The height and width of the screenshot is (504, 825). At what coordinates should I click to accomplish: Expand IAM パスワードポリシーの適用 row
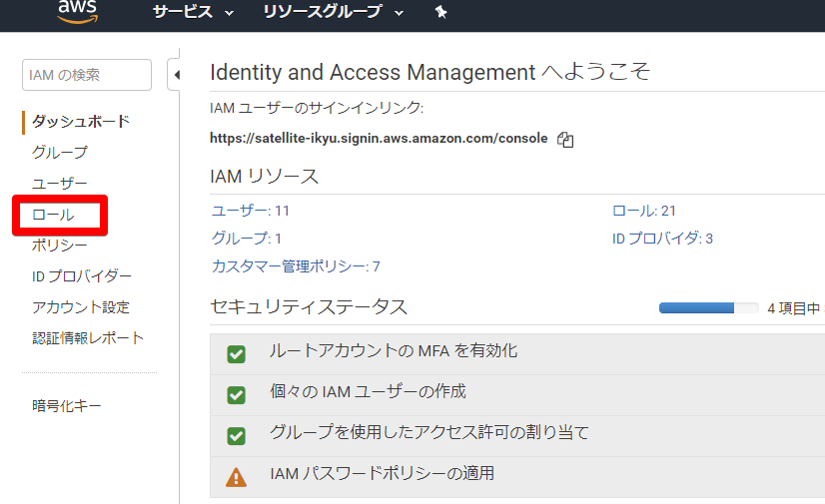(x=517, y=477)
